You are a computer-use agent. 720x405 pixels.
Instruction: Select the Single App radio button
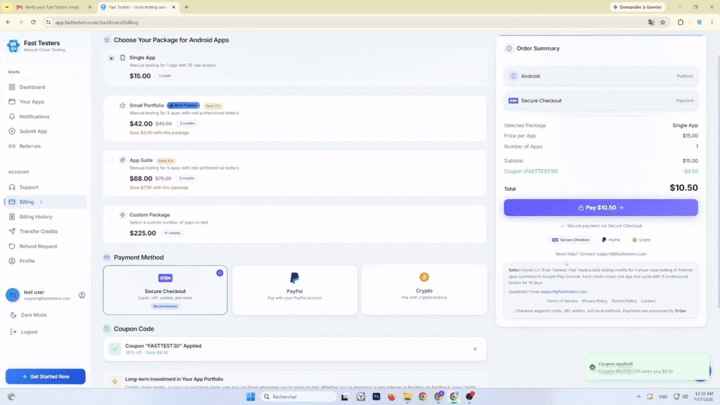[111, 58]
